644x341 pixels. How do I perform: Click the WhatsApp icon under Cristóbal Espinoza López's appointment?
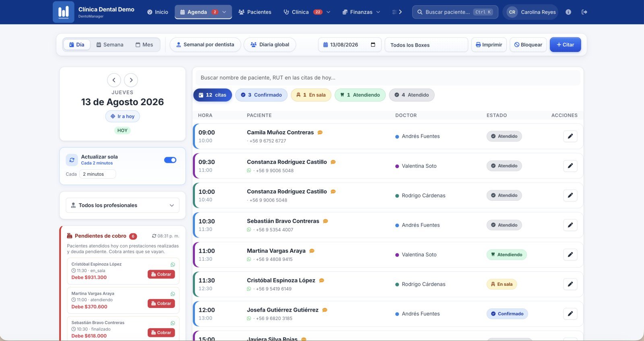249,289
